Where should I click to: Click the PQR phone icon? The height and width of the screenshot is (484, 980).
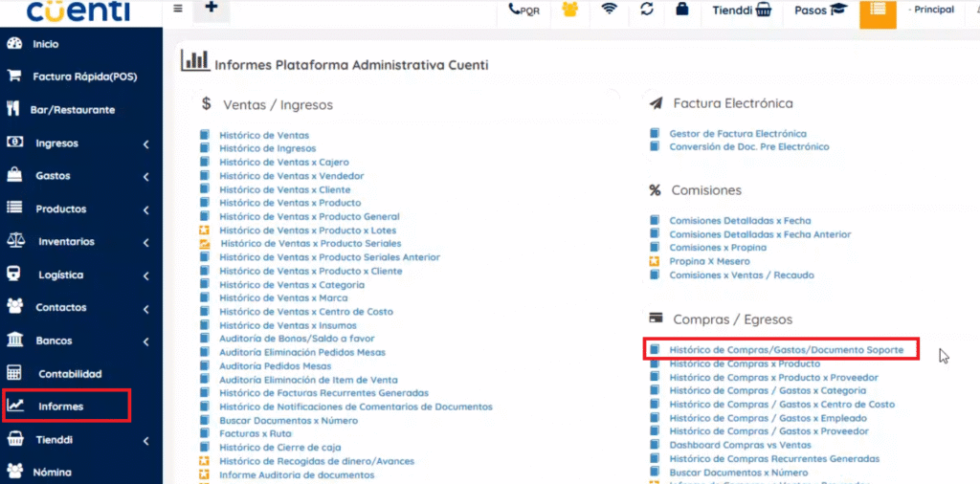[523, 10]
